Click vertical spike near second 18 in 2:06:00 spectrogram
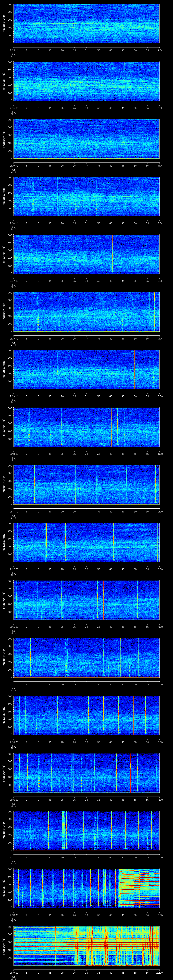This screenshot has height=980, width=173. point(58,196)
